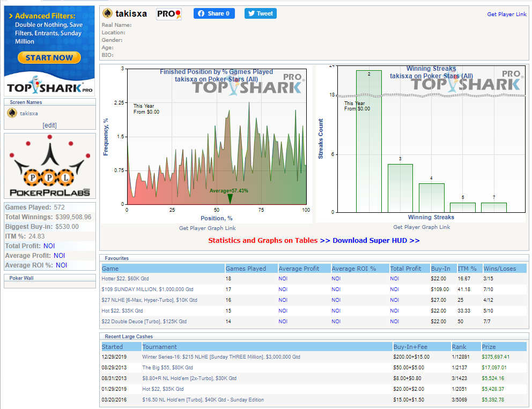
Task: Open $27 NLHE 6-Max Hyper-Turbo game
Action: tap(149, 300)
